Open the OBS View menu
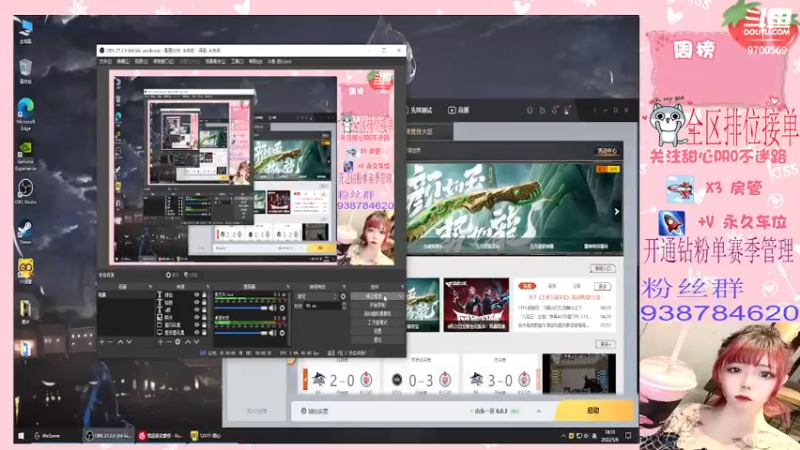 (141, 61)
